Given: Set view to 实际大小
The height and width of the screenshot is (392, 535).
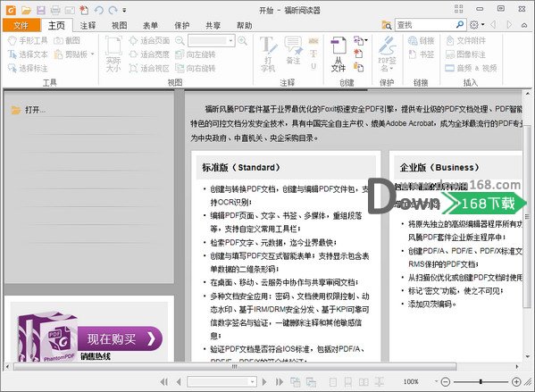Looking at the screenshot, I should pos(113,54).
